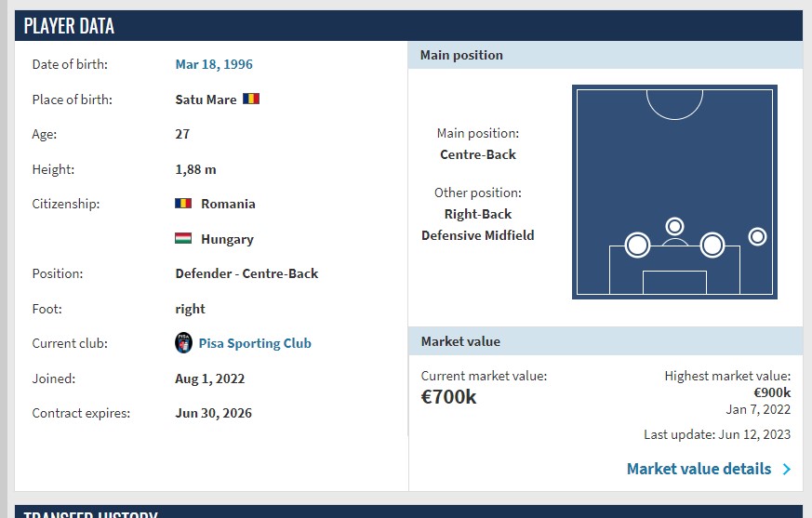
Task: Click the €900k highest market value
Action: tap(772, 392)
